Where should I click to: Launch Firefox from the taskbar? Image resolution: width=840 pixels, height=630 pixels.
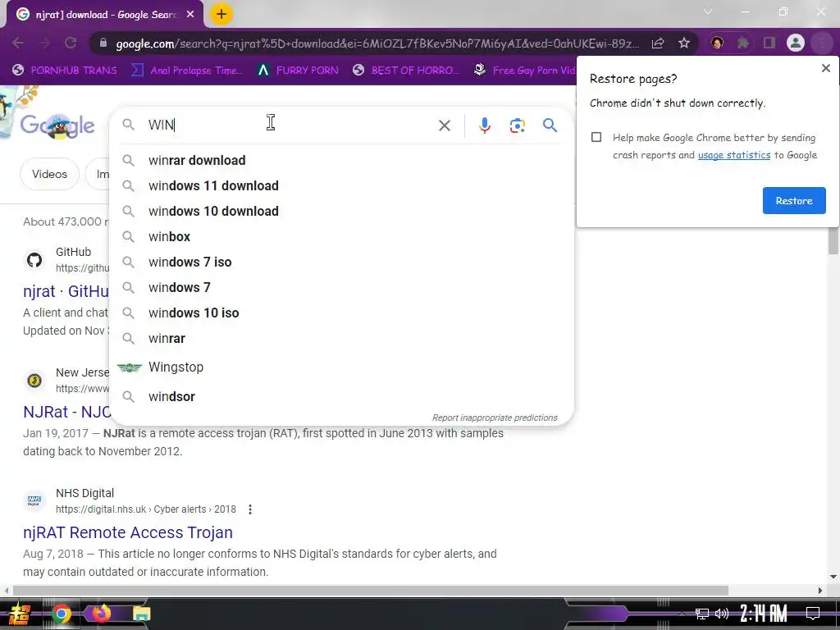click(101, 614)
